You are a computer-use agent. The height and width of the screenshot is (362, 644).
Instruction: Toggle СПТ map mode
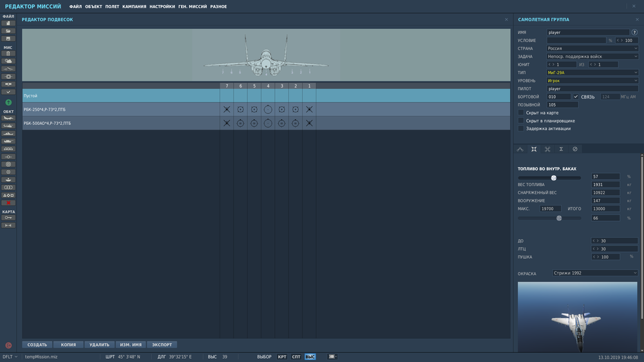pos(296,357)
